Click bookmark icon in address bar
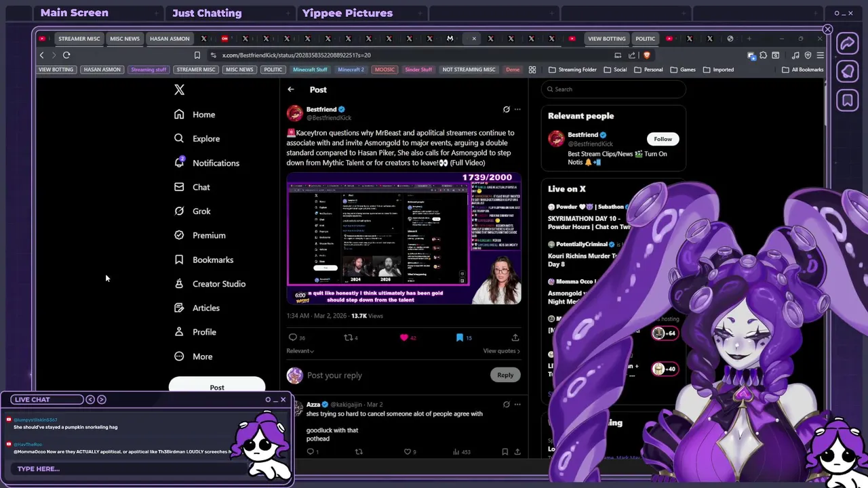This screenshot has height=488, width=868. point(197,55)
